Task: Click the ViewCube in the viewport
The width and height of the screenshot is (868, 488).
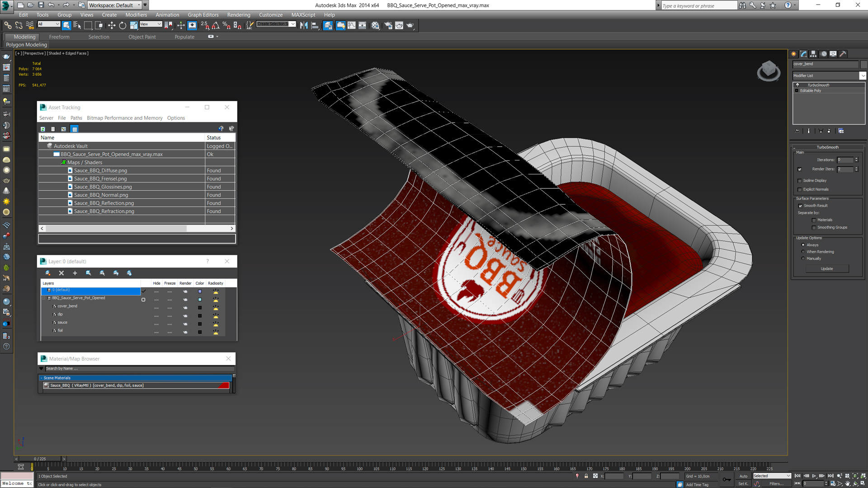Action: pos(769,70)
